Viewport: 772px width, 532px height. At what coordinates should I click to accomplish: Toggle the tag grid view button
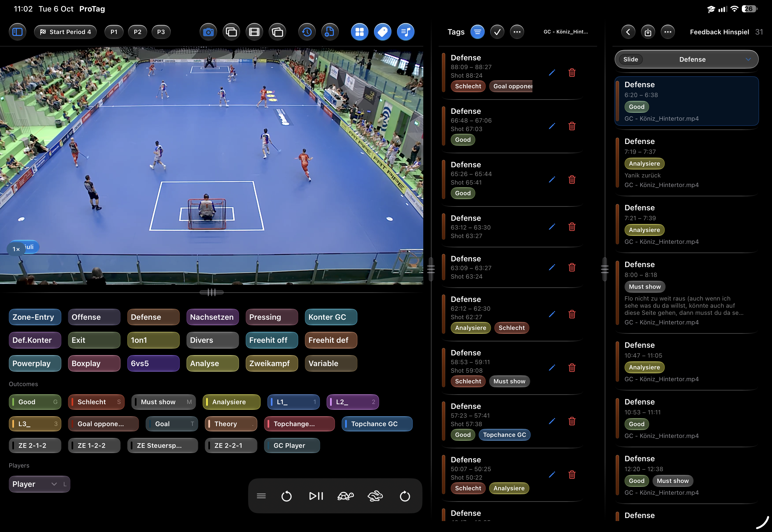pos(359,32)
